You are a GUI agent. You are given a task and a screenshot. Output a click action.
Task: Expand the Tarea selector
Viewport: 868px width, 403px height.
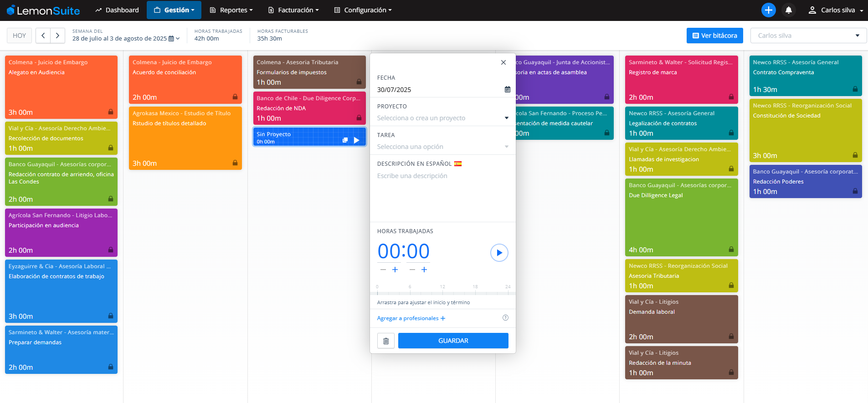click(442, 147)
